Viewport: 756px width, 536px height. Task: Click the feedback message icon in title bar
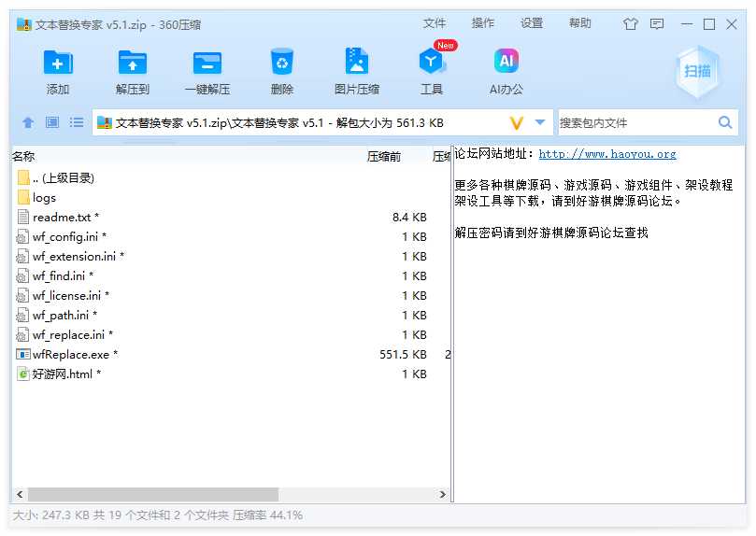pyautogui.click(x=657, y=23)
